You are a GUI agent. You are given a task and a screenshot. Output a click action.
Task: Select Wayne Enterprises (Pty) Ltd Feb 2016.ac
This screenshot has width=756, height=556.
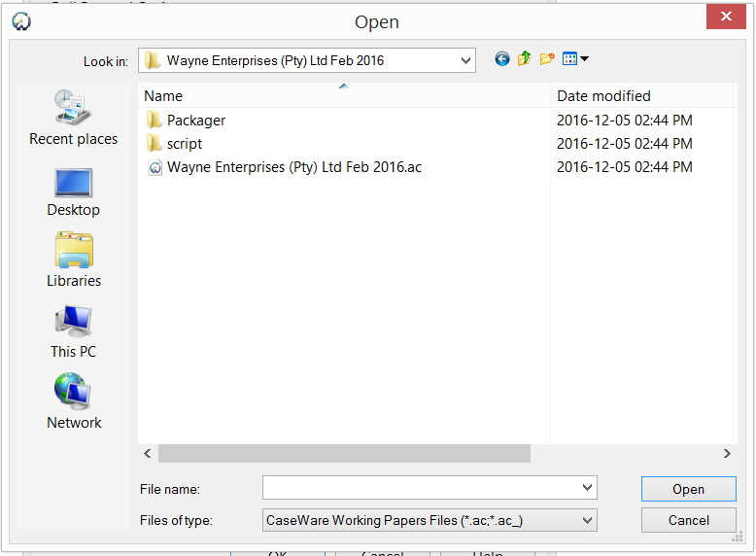pos(294,167)
